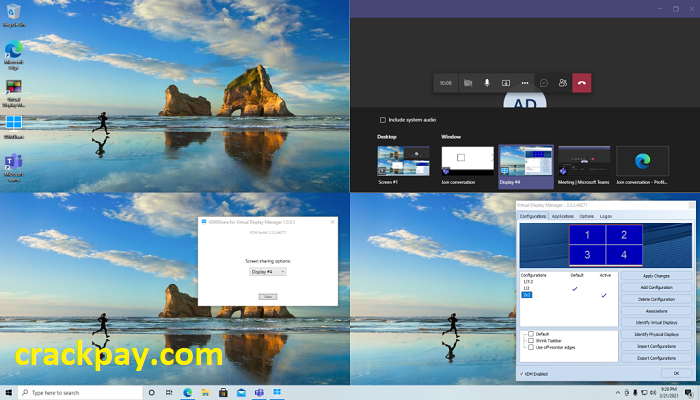Show hidden system tray icons
Viewport: 700px width, 400px height.
618,393
